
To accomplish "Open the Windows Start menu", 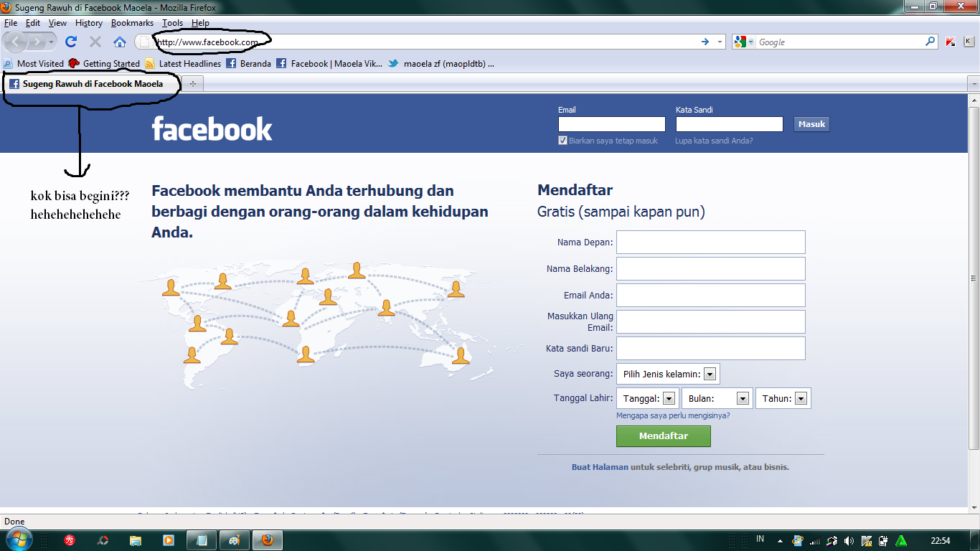I will [x=18, y=540].
